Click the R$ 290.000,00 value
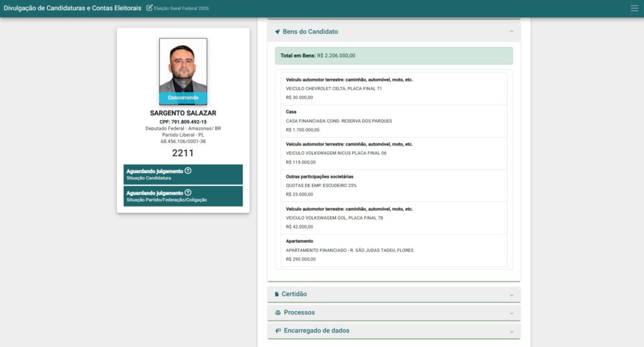The height and width of the screenshot is (347, 644). click(x=301, y=259)
